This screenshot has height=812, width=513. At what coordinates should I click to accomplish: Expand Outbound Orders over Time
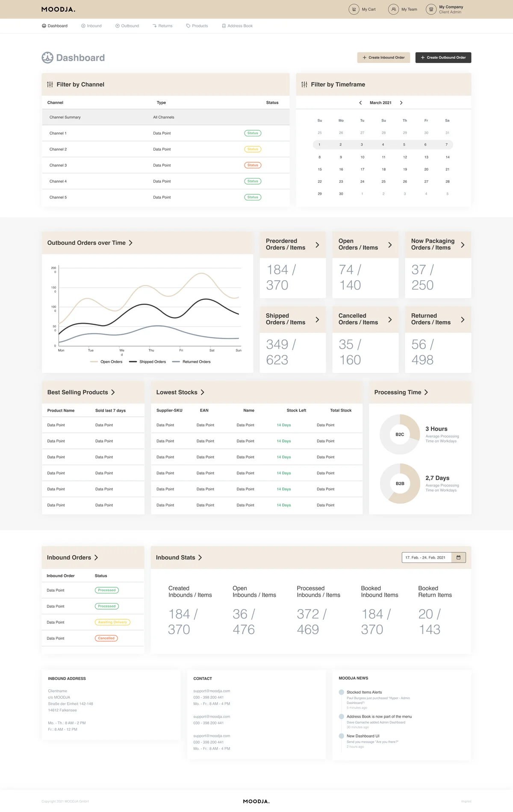131,243
